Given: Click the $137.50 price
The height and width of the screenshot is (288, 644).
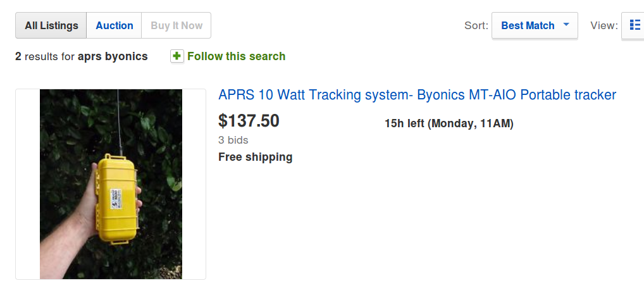Looking at the screenshot, I should click(x=249, y=120).
